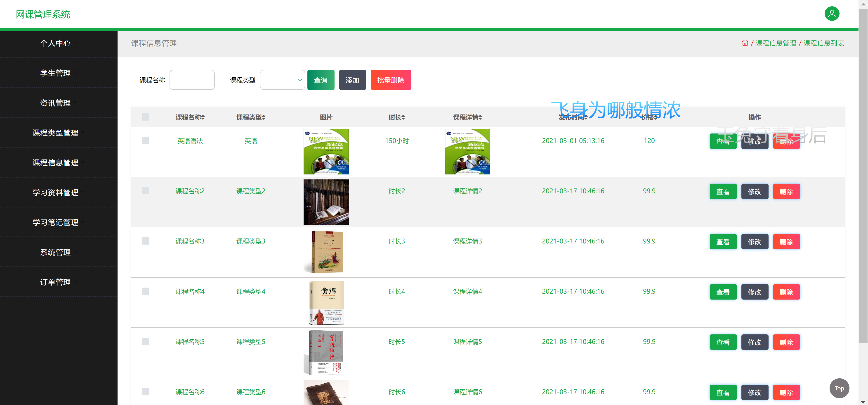Screen dimensions: 868x405
Task: Open the 个人中心 sidebar menu item
Action: pos(56,43)
